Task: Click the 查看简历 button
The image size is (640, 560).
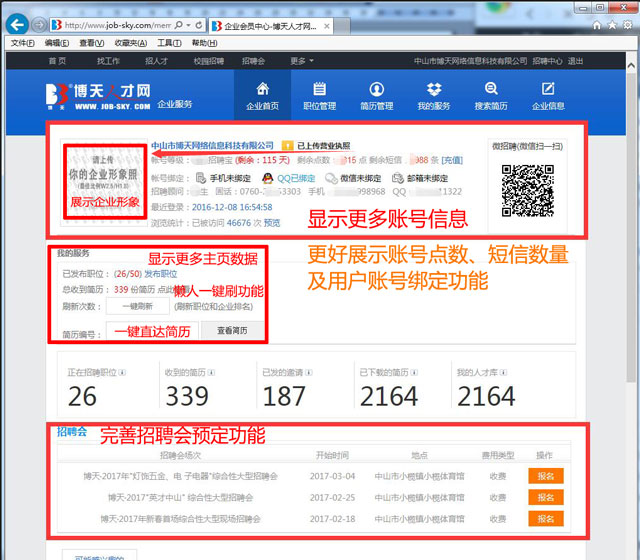Action: 232,331
